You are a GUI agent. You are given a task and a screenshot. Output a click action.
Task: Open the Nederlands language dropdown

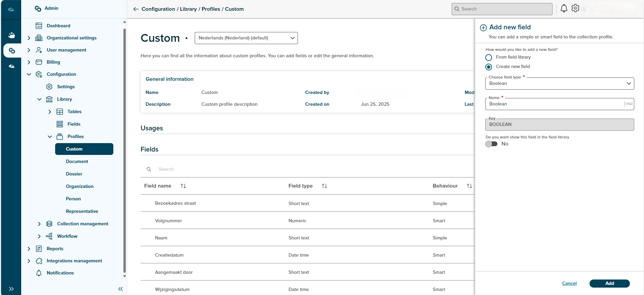[x=246, y=38]
